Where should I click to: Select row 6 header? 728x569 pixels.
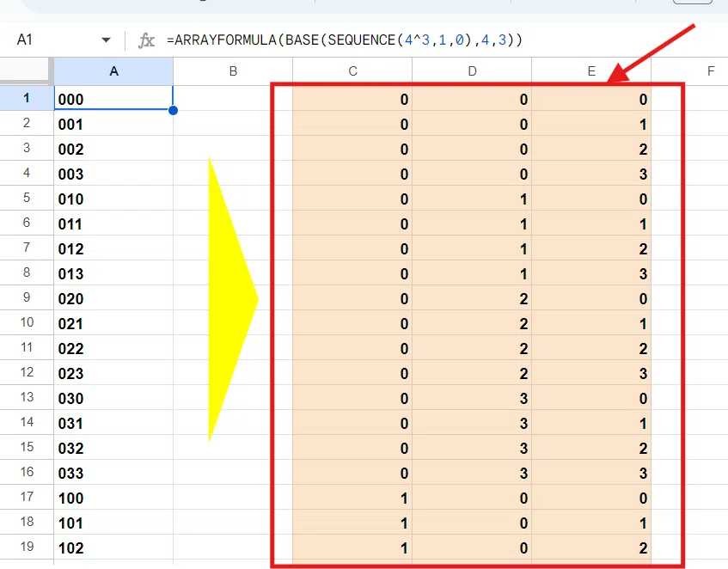pos(27,223)
